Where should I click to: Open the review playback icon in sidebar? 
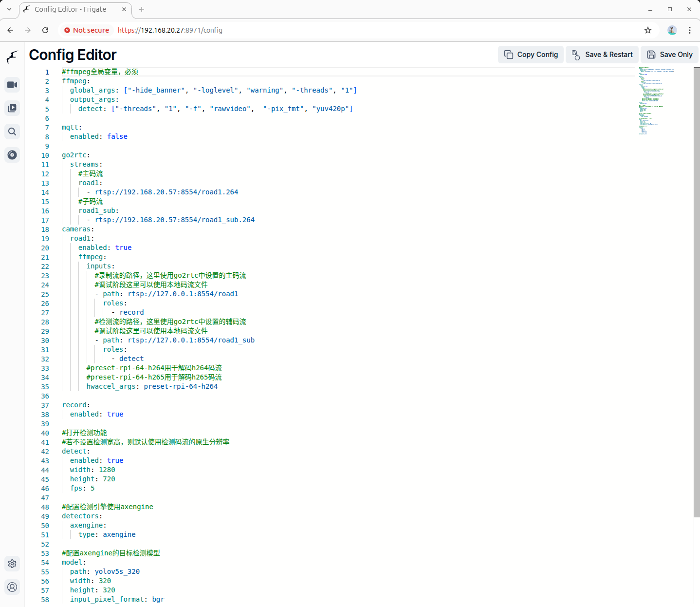[x=12, y=108]
